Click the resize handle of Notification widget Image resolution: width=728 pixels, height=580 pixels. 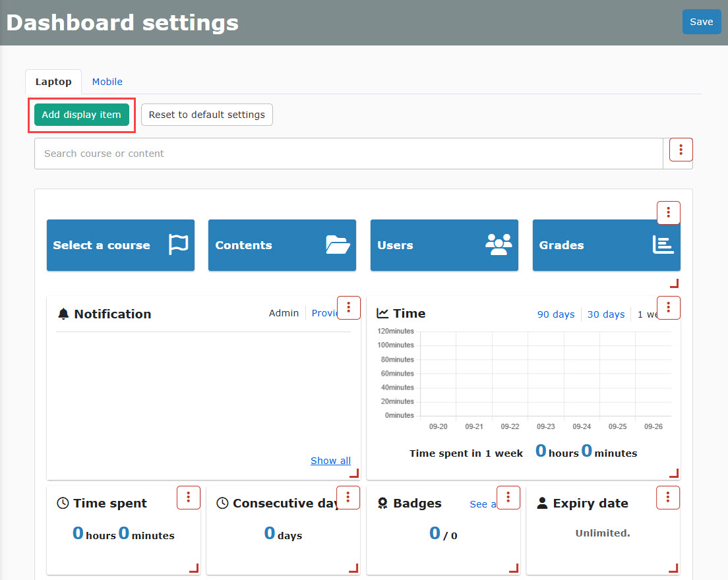tap(353, 473)
